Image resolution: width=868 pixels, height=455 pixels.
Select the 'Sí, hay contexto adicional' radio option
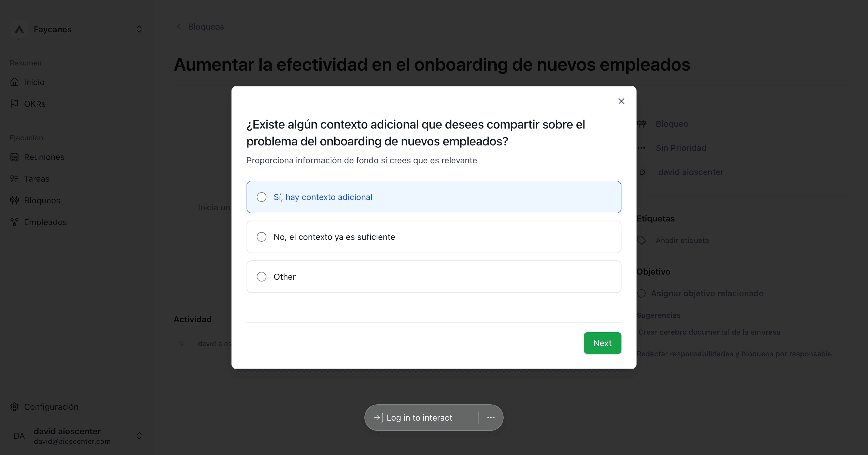[x=434, y=197]
